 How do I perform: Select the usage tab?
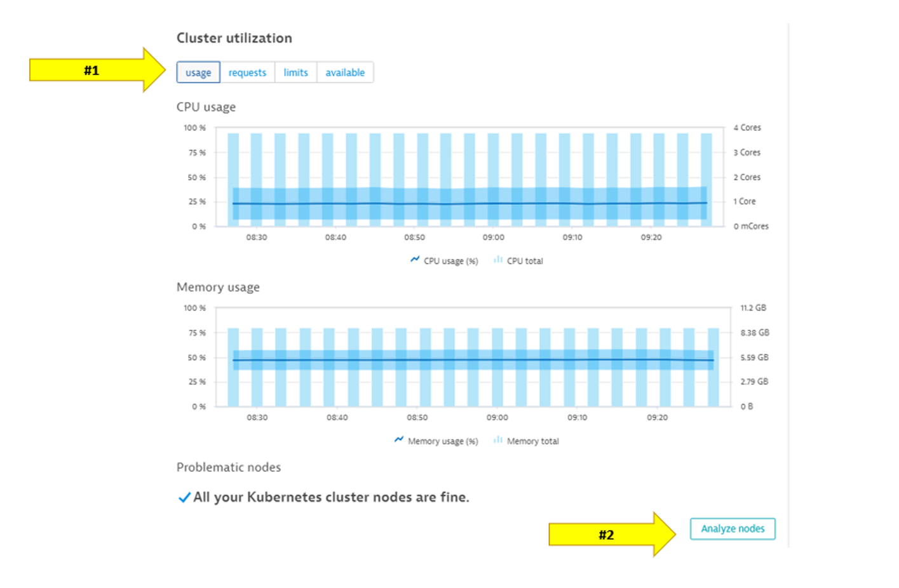point(198,72)
